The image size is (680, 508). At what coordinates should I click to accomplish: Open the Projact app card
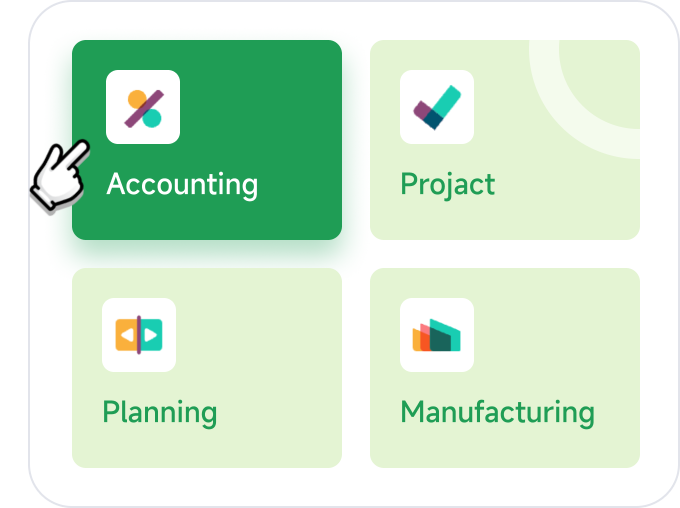coord(505,140)
